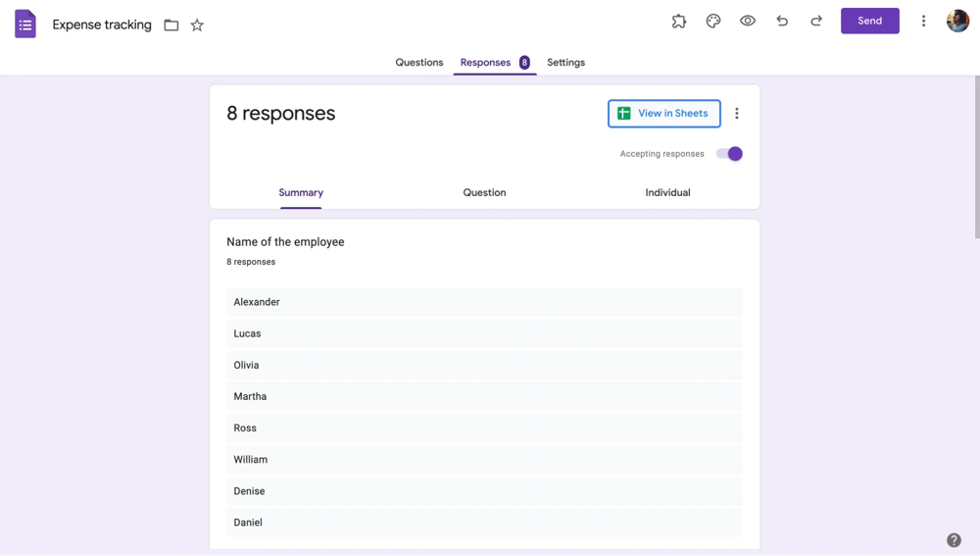Preview the form with eye icon
This screenshot has width=980, height=556.
coord(748,21)
